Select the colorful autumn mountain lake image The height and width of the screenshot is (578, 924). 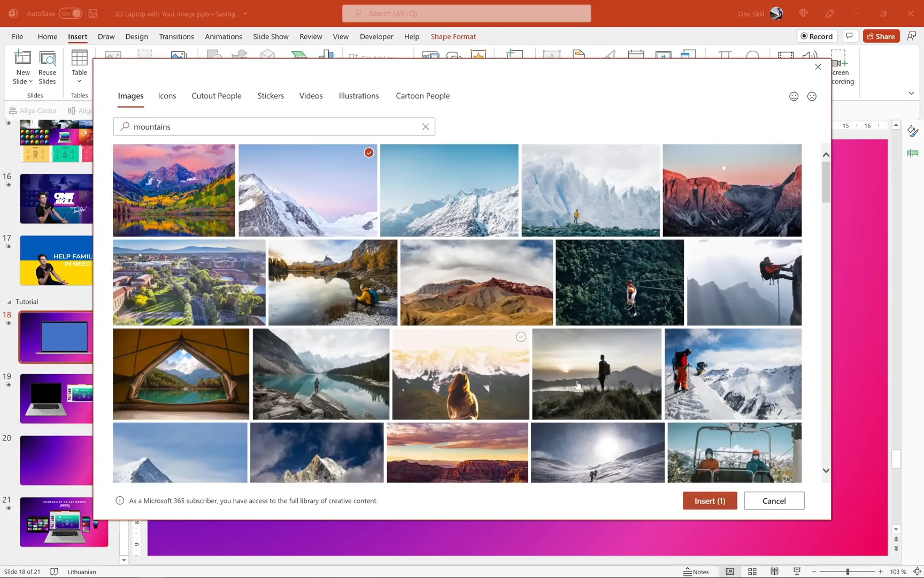pos(174,190)
